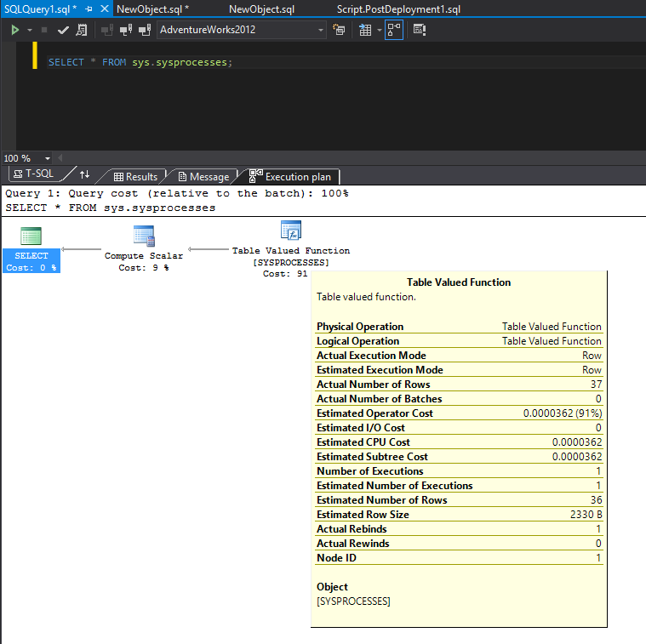Open the 100 % zoom dropdown

[47, 158]
